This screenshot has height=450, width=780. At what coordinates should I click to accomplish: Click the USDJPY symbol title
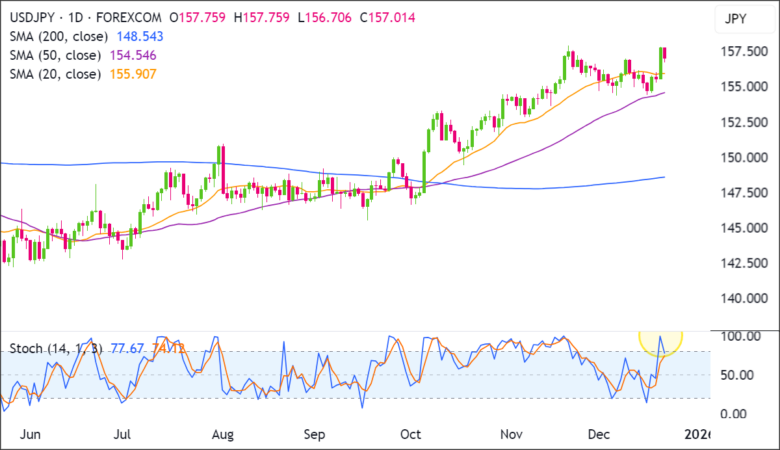tap(32, 18)
